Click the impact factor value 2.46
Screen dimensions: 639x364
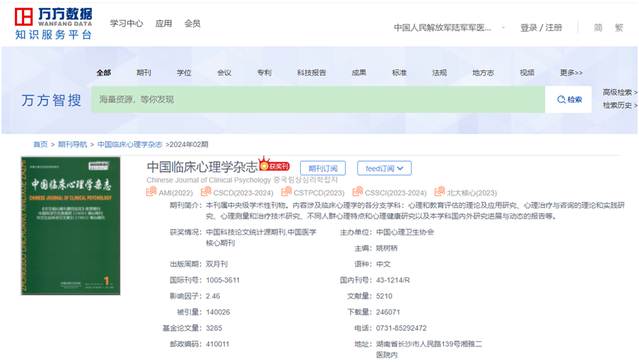pos(213,296)
